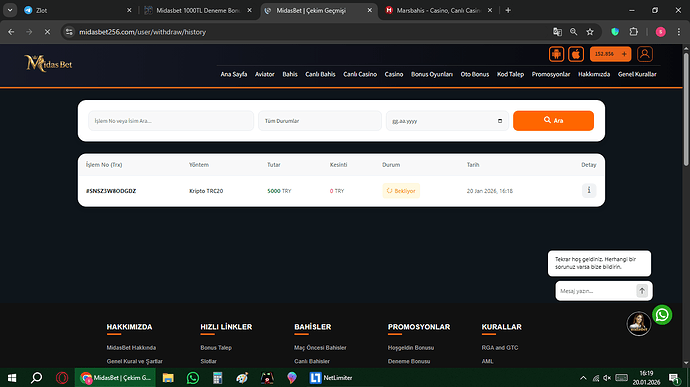This screenshot has height=387, width=690.
Task: Click the browser back arrow
Action: point(11,32)
